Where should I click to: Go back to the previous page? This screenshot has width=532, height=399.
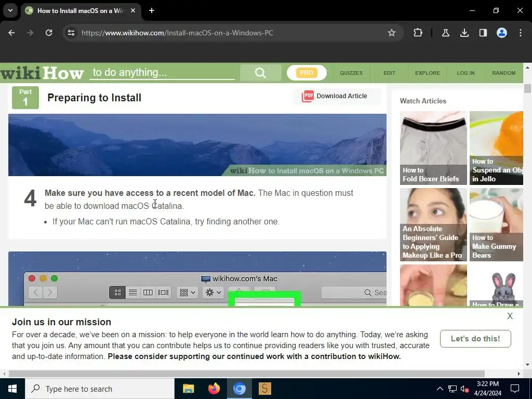coord(11,33)
